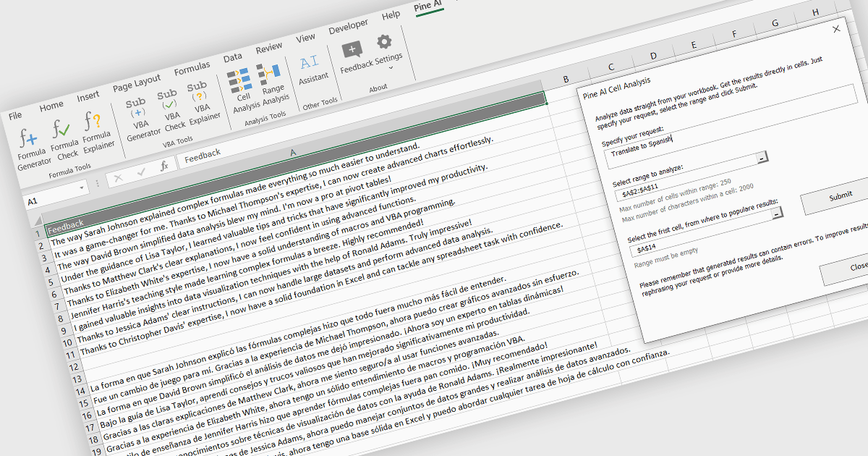The width and height of the screenshot is (868, 456).
Task: Click the Insert Function fx icon
Action: point(164,166)
